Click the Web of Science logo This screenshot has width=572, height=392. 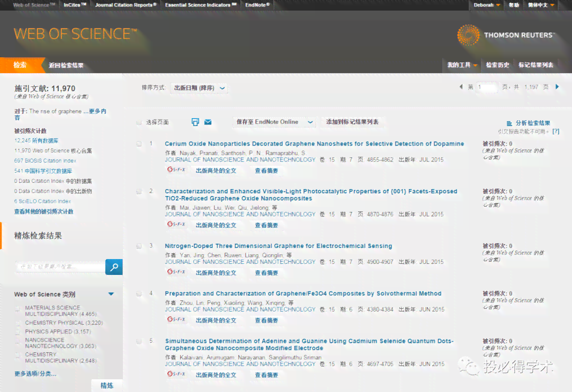click(x=75, y=34)
